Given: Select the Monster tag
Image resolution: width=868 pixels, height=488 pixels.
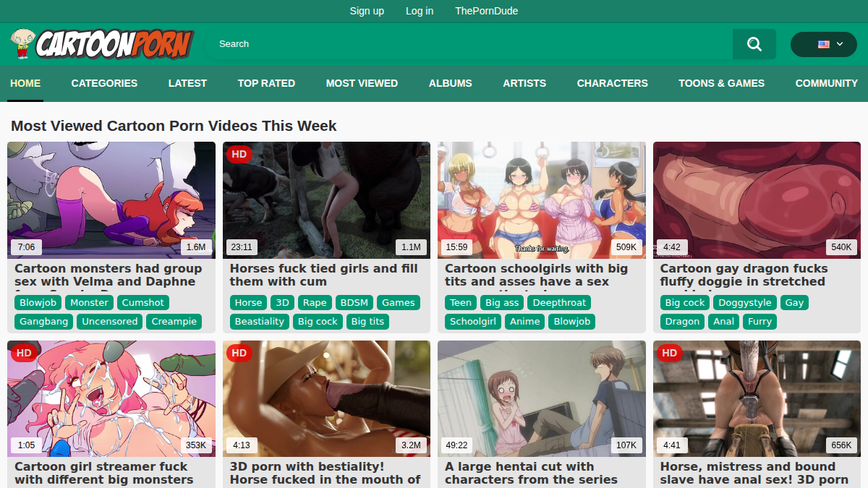Looking at the screenshot, I should [89, 303].
